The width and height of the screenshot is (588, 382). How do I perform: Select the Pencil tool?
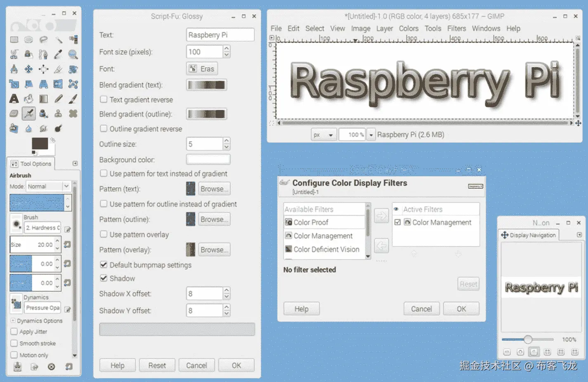point(58,99)
